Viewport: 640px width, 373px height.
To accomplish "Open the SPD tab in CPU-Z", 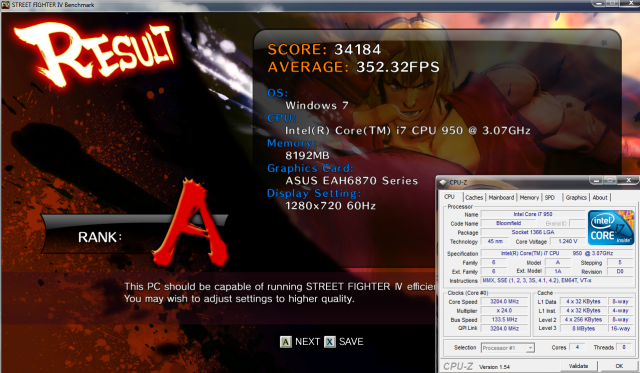I will (550, 198).
